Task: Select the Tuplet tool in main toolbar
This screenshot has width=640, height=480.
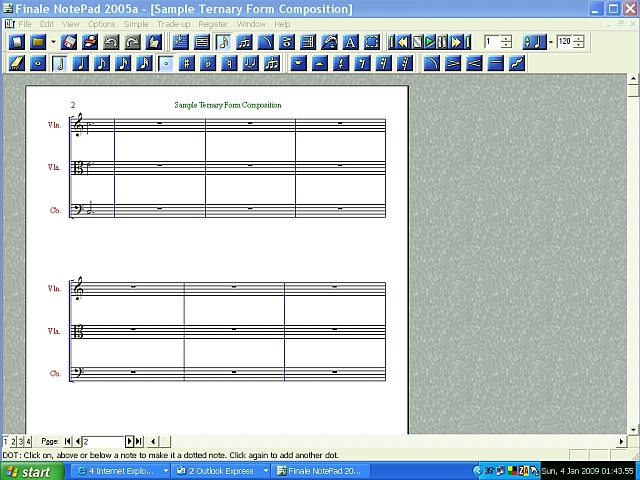Action: pos(244,42)
